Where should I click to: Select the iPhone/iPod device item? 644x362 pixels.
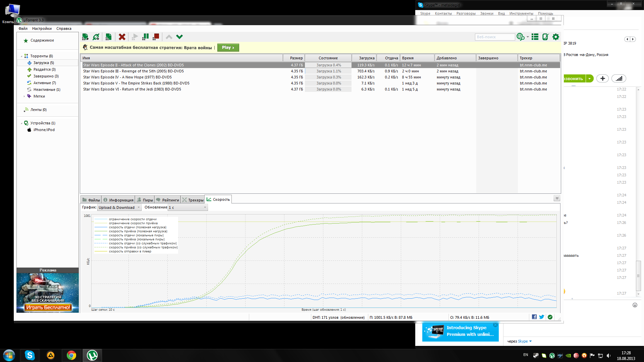click(x=44, y=130)
